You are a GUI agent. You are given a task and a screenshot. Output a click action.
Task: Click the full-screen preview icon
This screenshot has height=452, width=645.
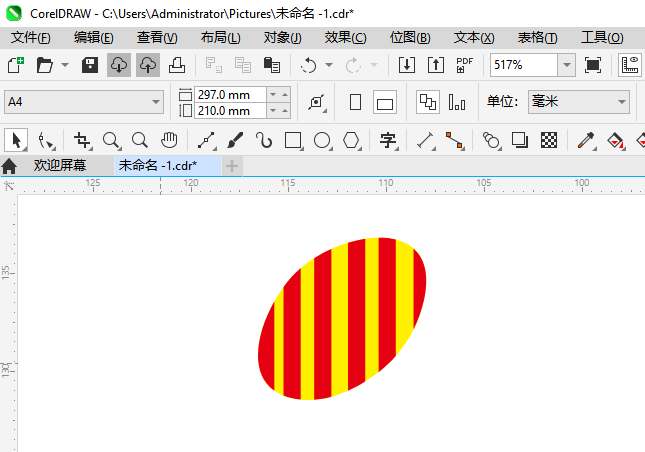[x=593, y=65]
